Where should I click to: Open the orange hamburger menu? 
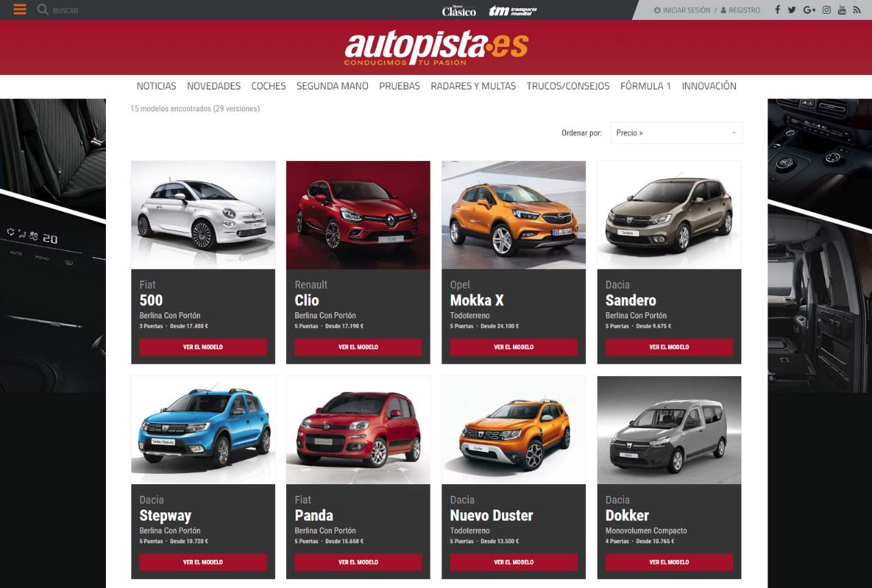pyautogui.click(x=20, y=10)
